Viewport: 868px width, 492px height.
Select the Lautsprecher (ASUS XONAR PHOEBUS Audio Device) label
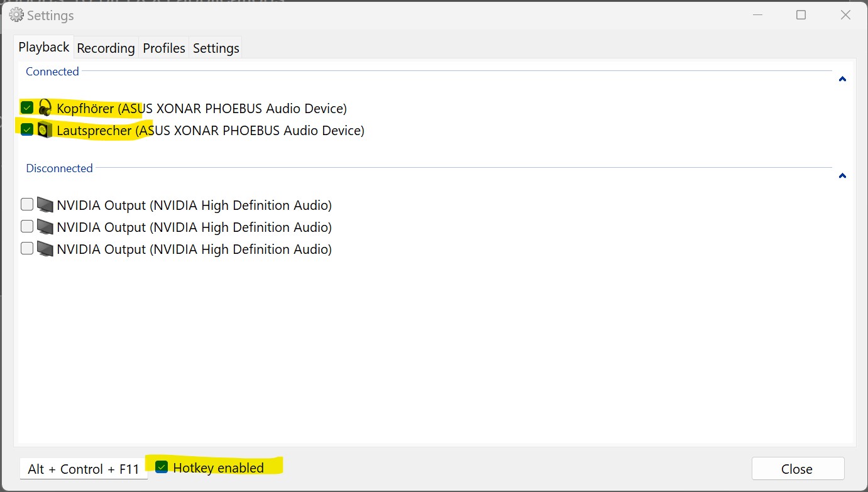click(x=211, y=131)
